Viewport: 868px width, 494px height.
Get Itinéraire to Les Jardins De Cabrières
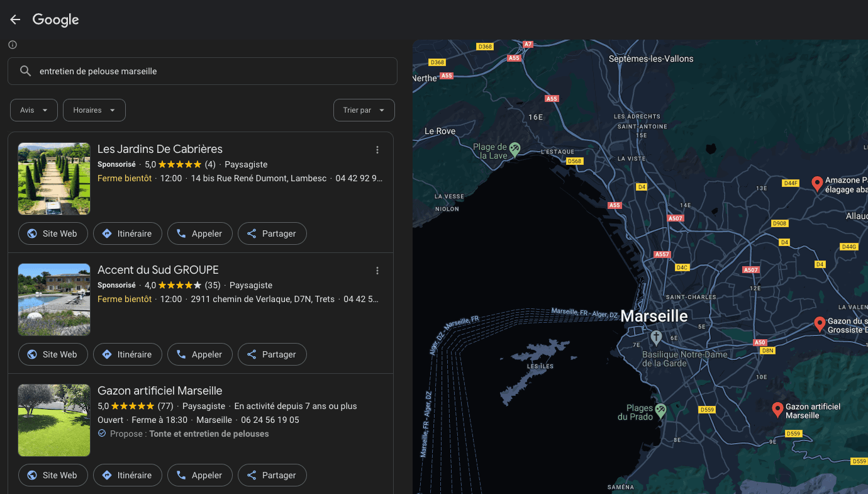128,233
